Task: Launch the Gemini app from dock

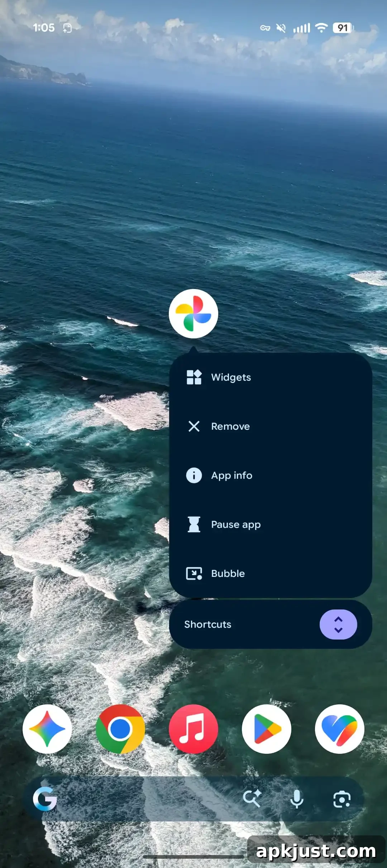Action: click(x=47, y=729)
